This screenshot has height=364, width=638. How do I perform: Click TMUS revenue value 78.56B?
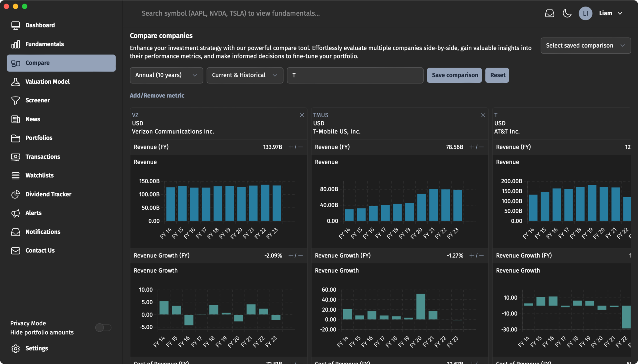(455, 147)
